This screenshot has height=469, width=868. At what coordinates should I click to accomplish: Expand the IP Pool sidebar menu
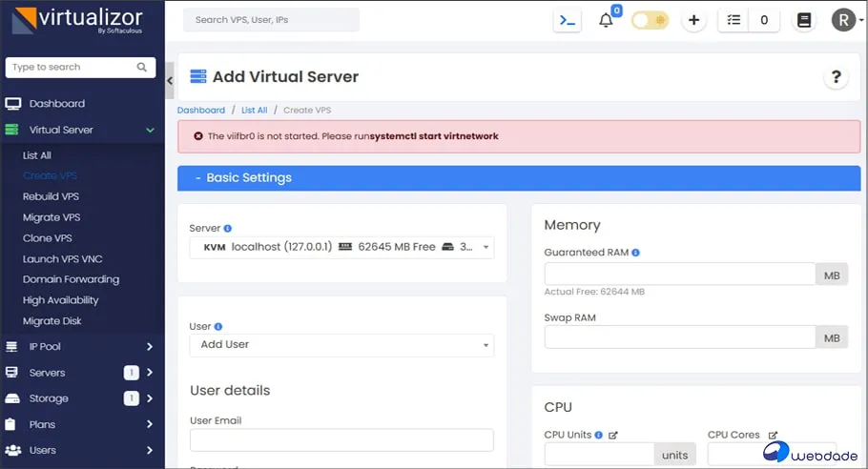(81, 346)
